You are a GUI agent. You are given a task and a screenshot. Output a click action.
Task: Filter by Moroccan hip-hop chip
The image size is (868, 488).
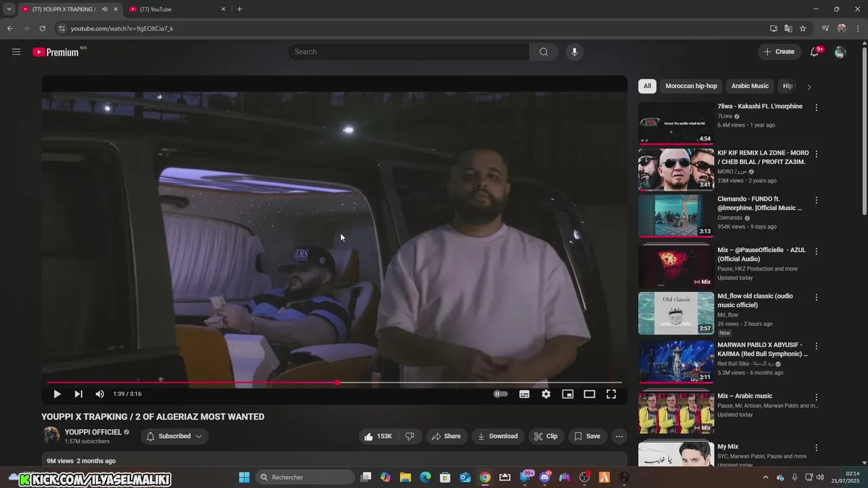[691, 86]
